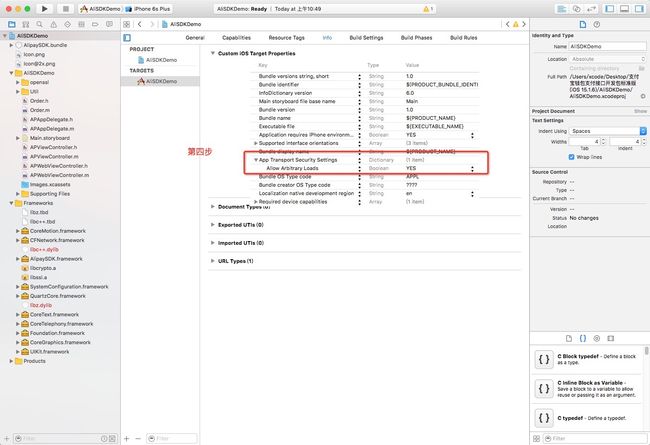Screen dimensions: 650x445
Task: Open the Breakpoint navigator icon
Action: 95,24
